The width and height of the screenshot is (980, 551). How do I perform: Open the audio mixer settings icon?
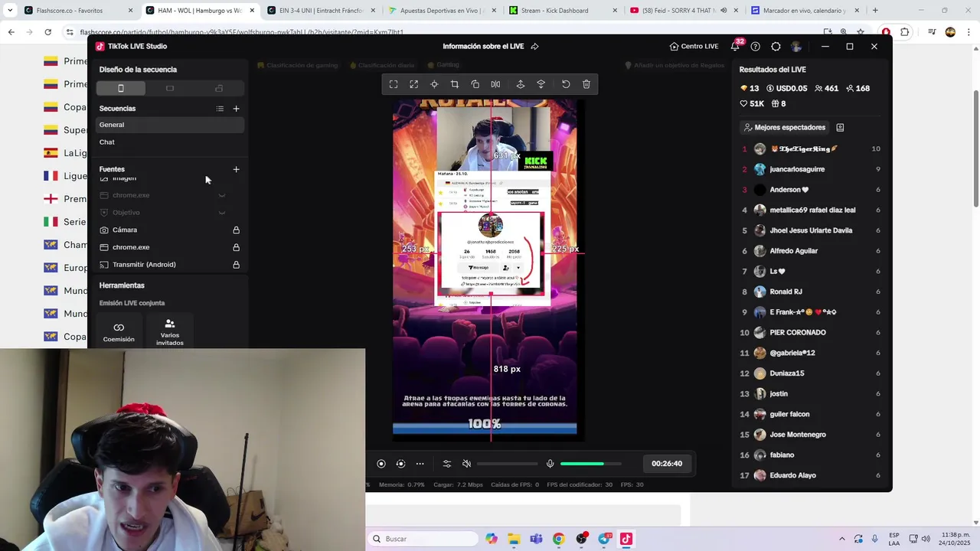(x=447, y=464)
